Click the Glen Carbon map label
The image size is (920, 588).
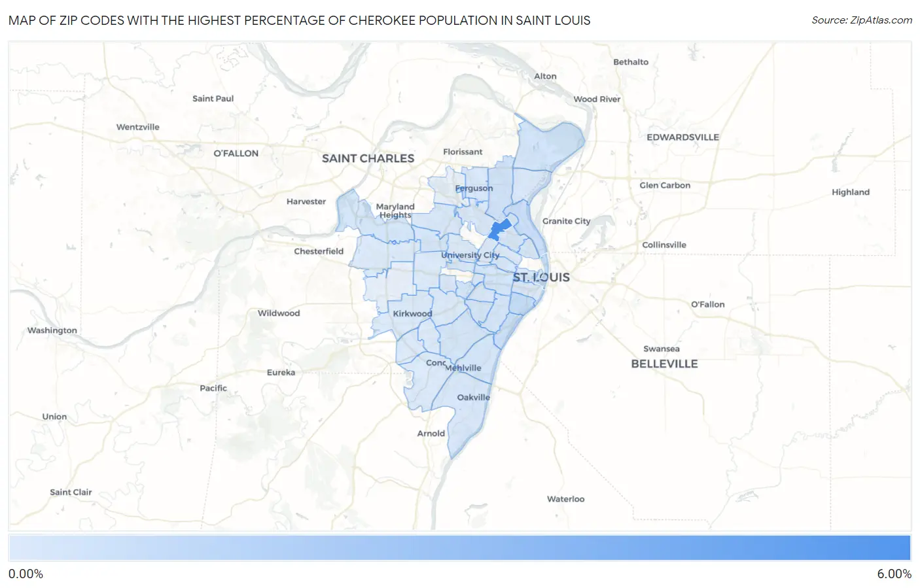[x=665, y=186]
